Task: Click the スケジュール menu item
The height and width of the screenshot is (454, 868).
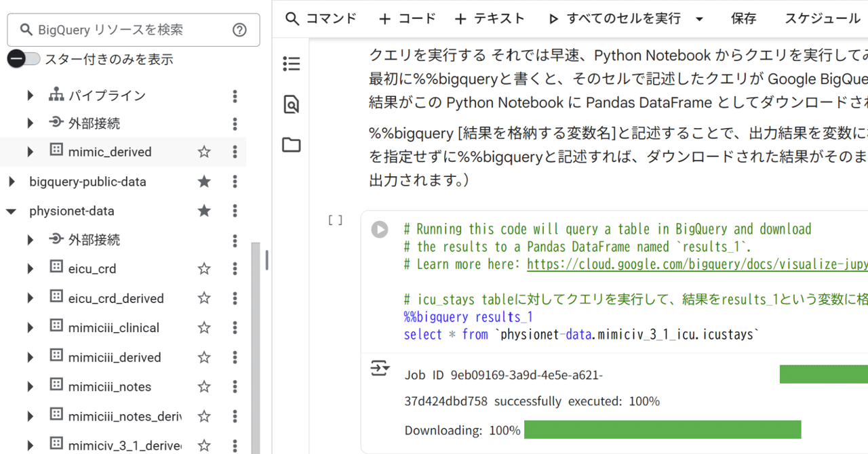Action: point(821,18)
